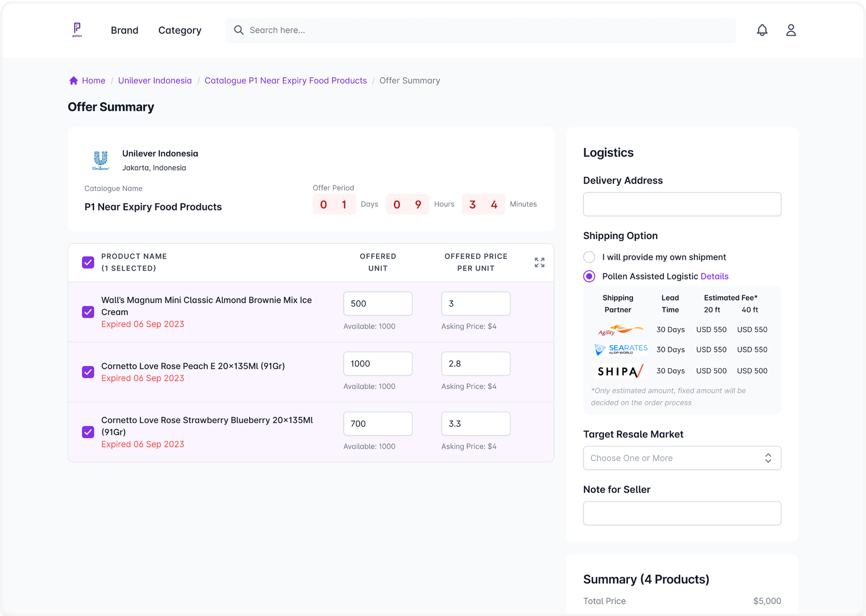Click the Minutes countdown digits

tap(483, 204)
